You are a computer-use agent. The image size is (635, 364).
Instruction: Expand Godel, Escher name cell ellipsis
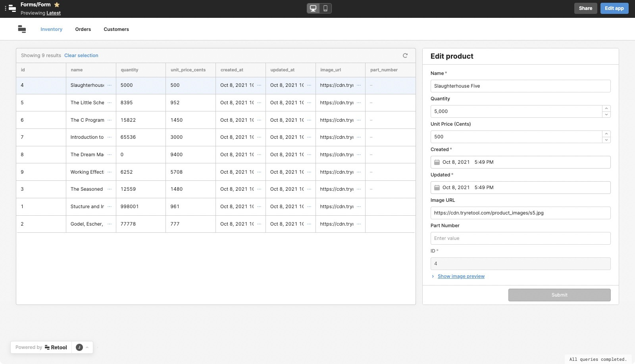pos(110,224)
